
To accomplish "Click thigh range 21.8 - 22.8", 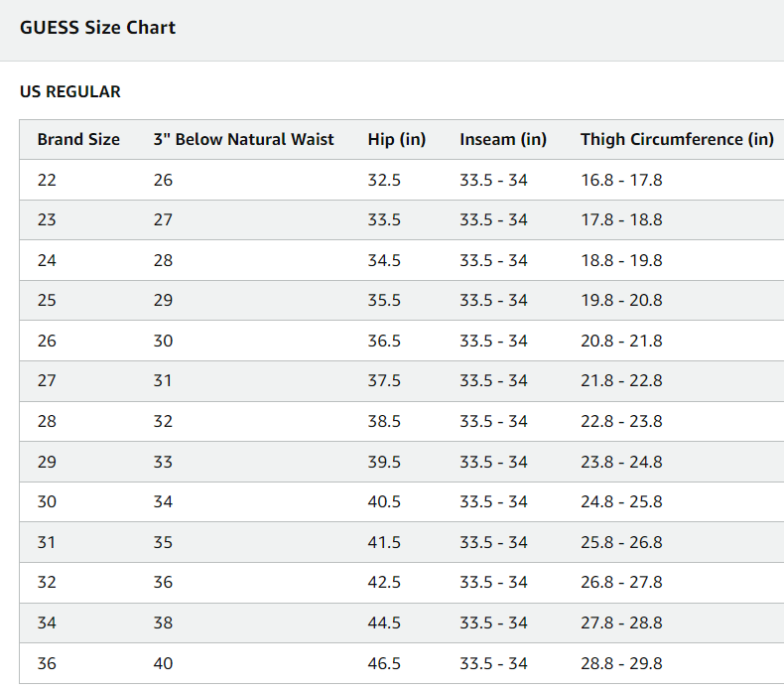I will pos(621,381).
